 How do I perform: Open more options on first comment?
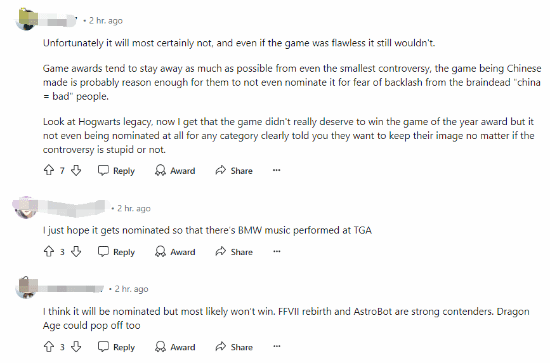click(x=276, y=170)
